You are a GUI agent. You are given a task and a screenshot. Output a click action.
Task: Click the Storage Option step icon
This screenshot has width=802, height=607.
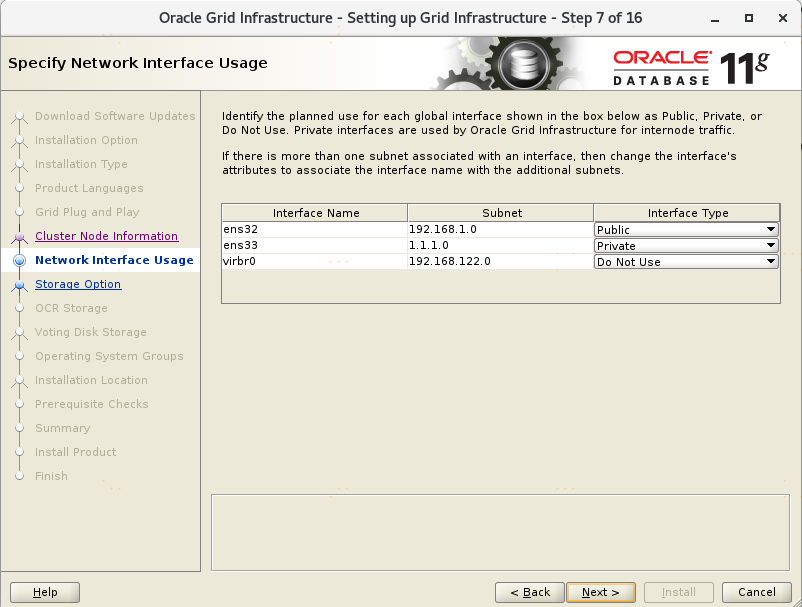(19, 285)
